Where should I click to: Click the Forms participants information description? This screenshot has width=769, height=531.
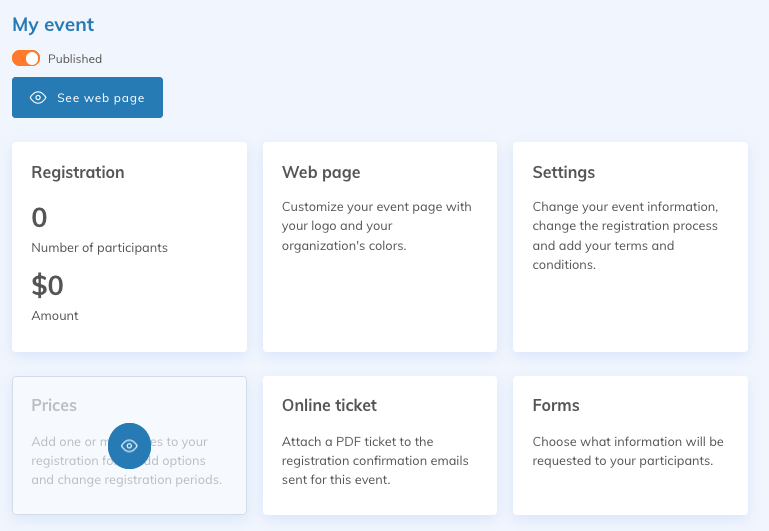(627, 451)
